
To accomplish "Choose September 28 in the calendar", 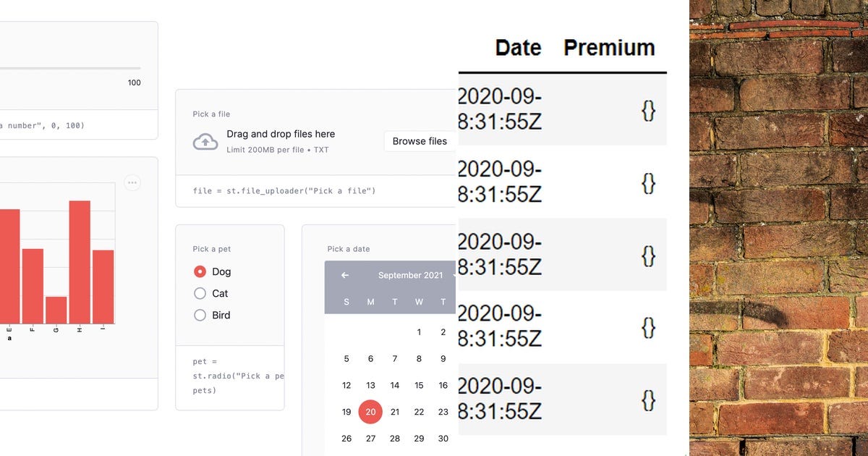I will click(395, 439).
